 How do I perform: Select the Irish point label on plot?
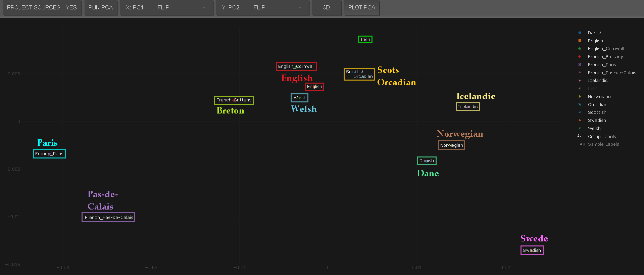[365, 40]
